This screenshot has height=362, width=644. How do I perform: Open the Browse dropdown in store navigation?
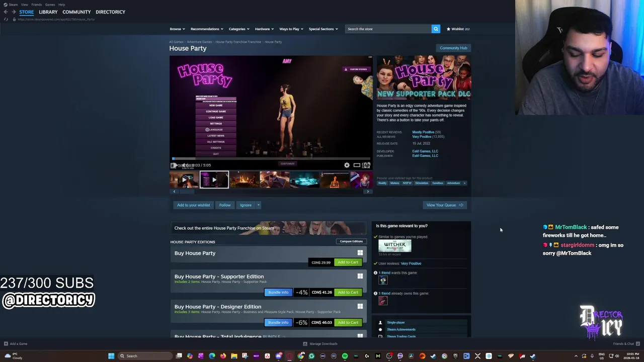pyautogui.click(x=177, y=29)
